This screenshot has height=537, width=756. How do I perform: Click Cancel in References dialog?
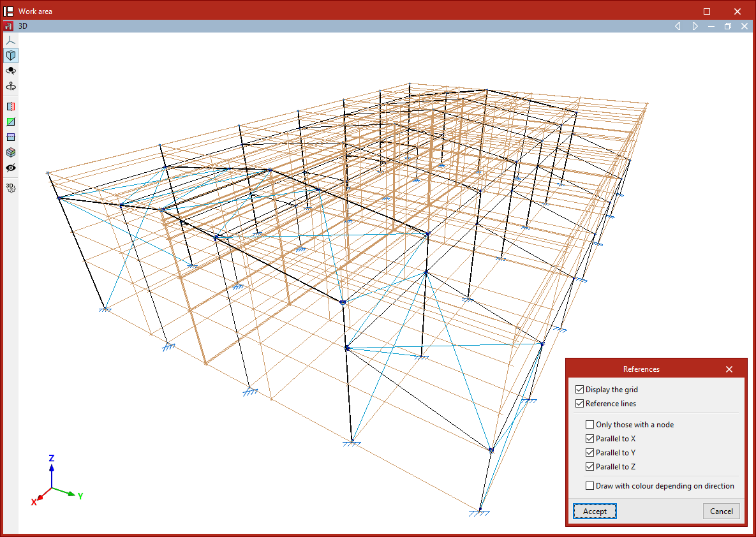click(722, 511)
